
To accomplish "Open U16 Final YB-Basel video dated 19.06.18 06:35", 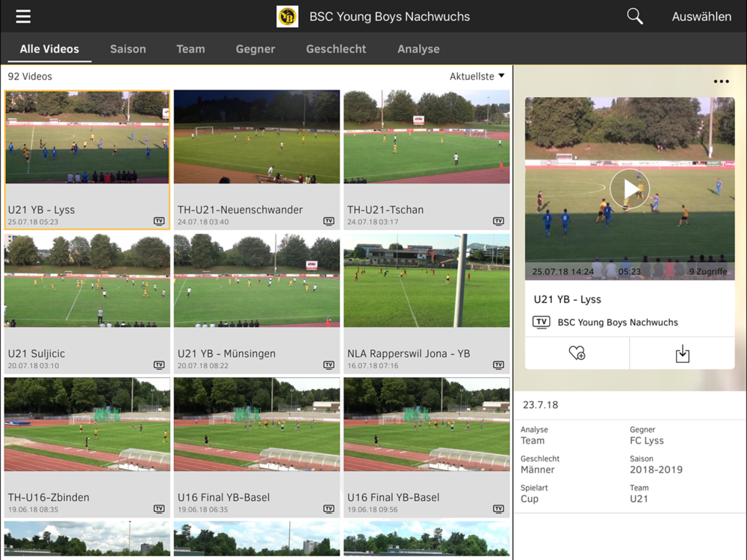I will (x=257, y=424).
